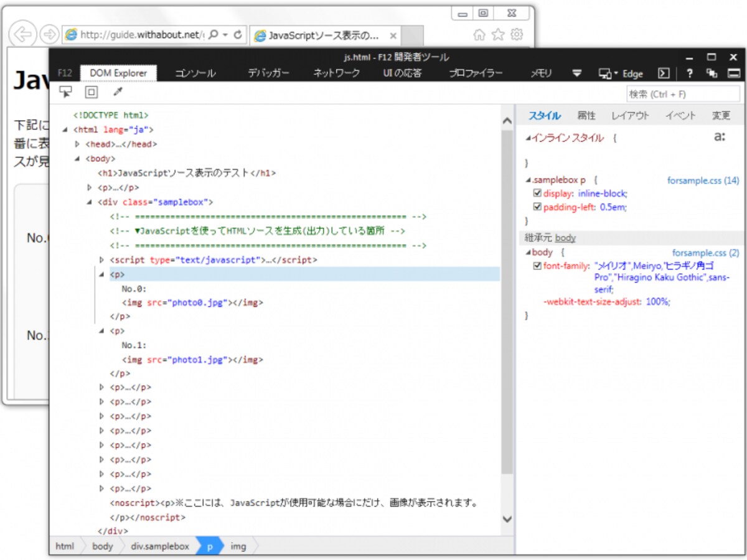747x560 pixels.
Task: Toggle the font-family property checkbox
Action: tap(538, 266)
